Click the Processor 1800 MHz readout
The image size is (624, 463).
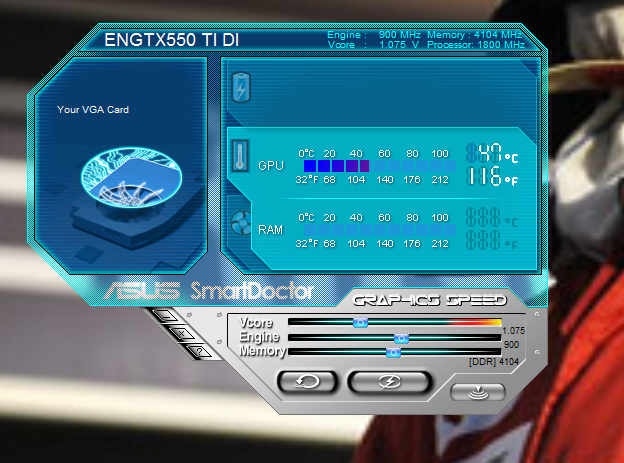(x=476, y=45)
